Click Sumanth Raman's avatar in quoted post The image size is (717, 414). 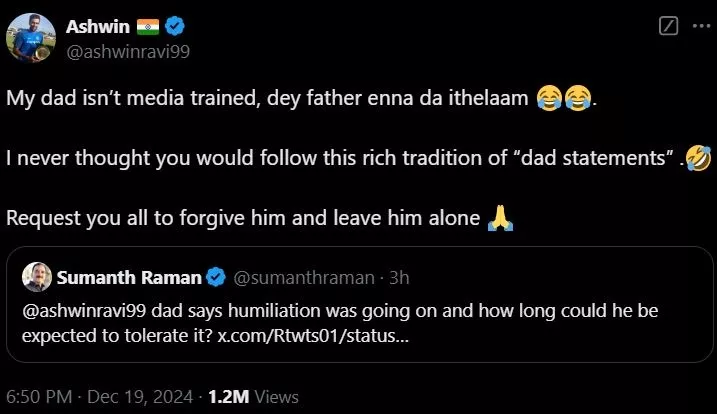click(36, 276)
